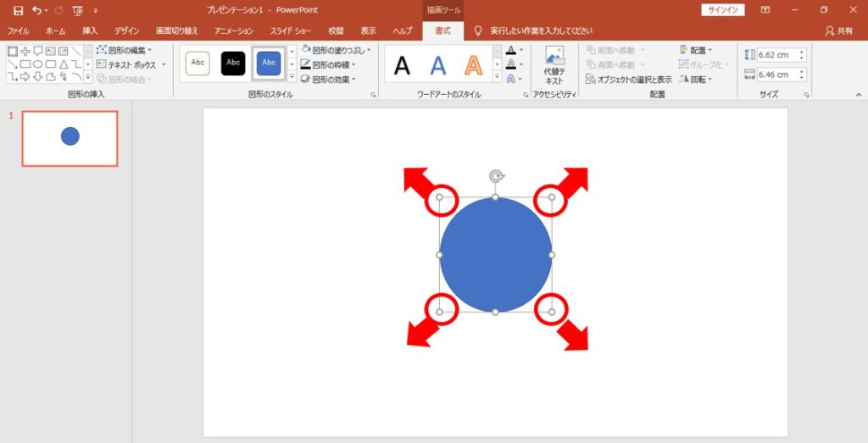
Task: Click the Save icon in the title bar
Action: 18,10
